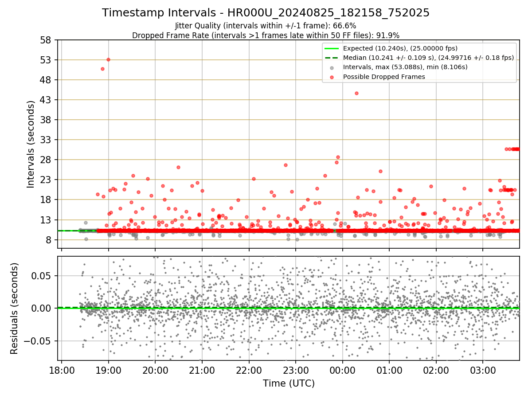
Task: Click the x-axis tick label '20:00'
Action: click(x=155, y=370)
